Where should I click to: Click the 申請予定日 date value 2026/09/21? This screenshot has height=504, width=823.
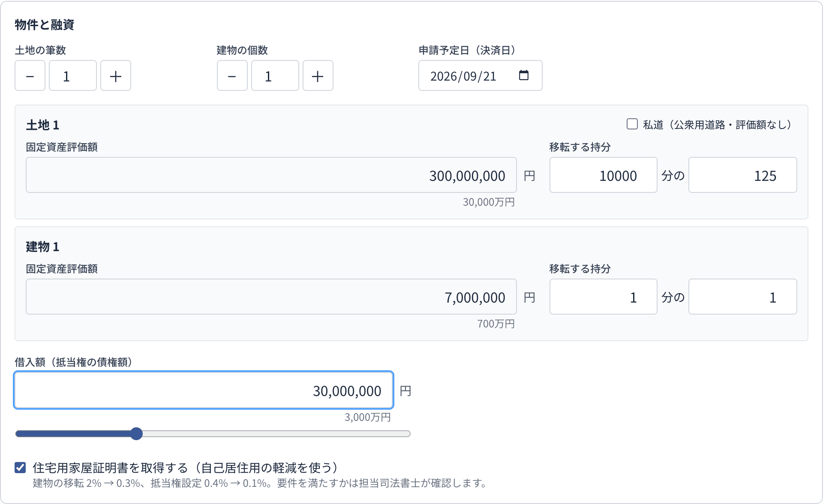463,76
